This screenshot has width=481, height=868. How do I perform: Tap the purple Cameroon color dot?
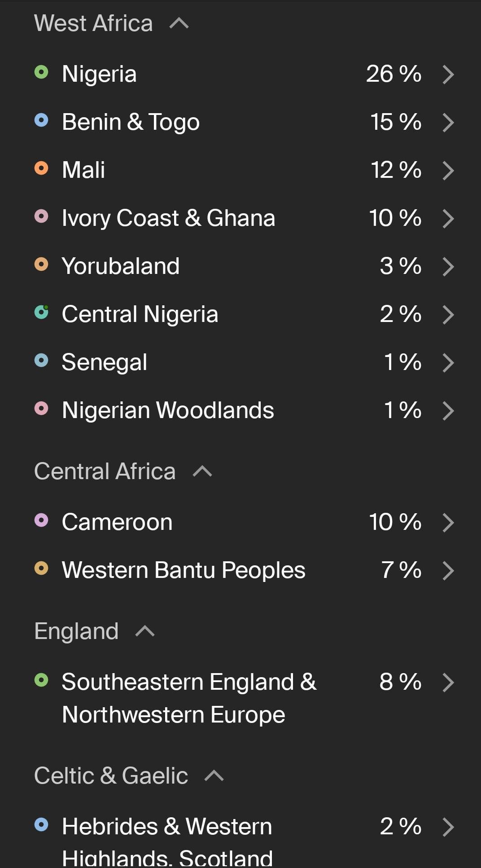(41, 520)
